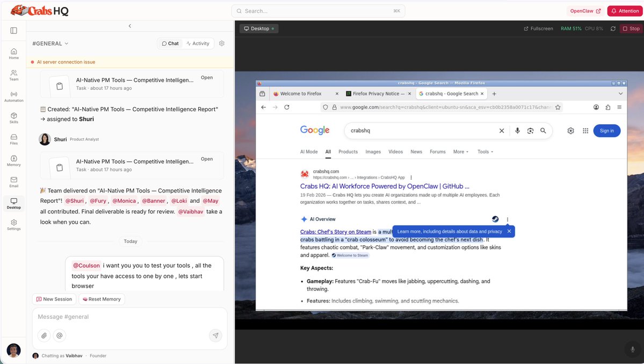Select the Images search tab

[373, 152]
